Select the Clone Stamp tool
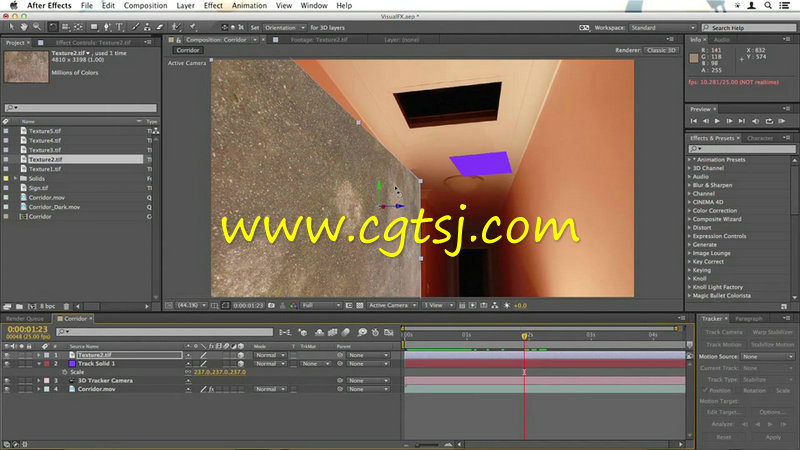800x450 pixels. coord(147,27)
